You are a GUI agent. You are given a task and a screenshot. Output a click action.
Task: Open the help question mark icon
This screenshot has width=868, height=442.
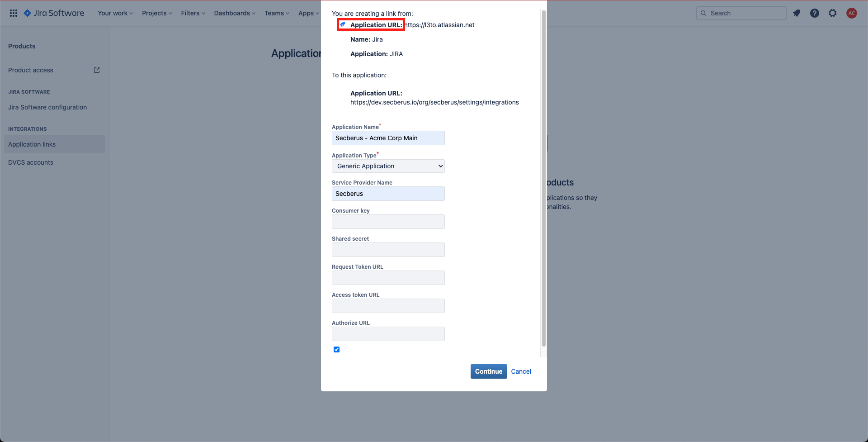pos(815,13)
